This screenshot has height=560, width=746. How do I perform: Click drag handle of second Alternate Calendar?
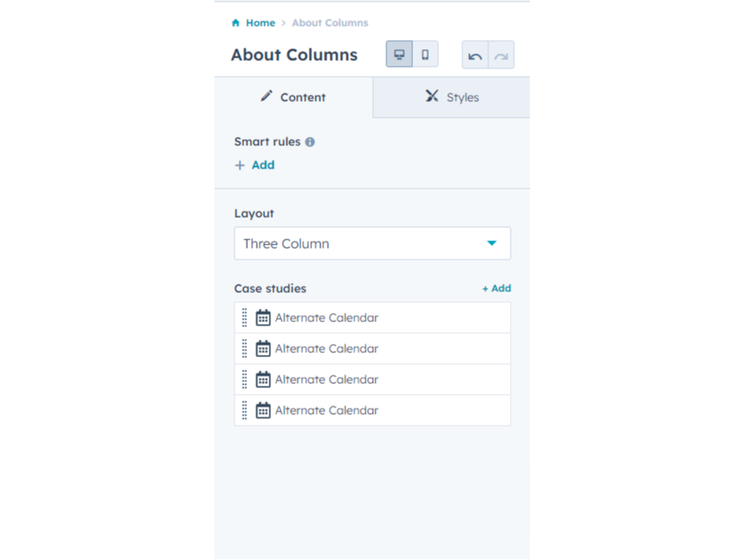244,348
